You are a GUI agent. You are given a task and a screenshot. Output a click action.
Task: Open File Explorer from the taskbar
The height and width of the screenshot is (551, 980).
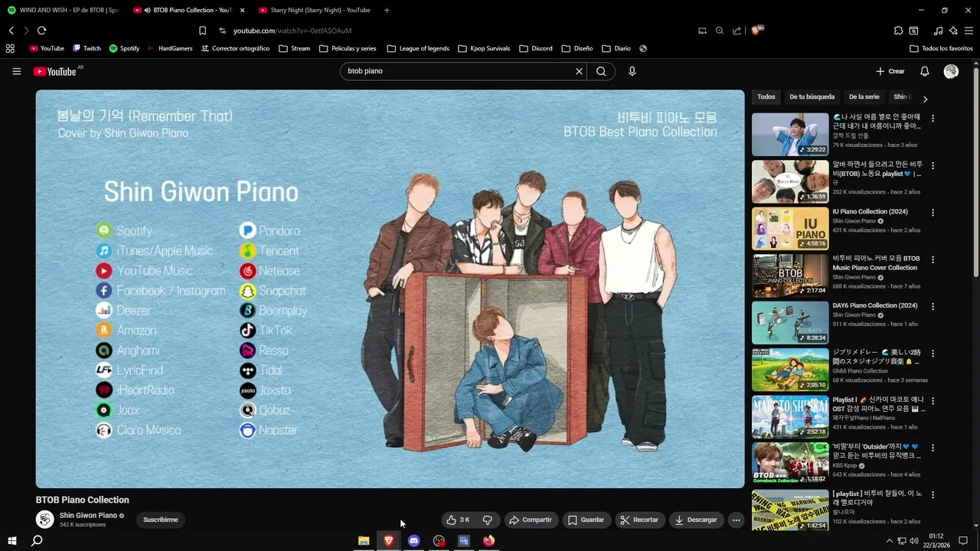(x=364, y=541)
